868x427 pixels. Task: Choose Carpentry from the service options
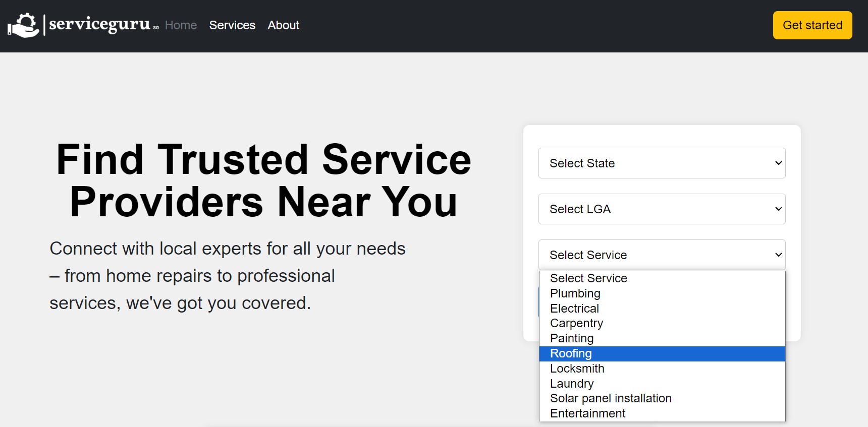pyautogui.click(x=576, y=323)
